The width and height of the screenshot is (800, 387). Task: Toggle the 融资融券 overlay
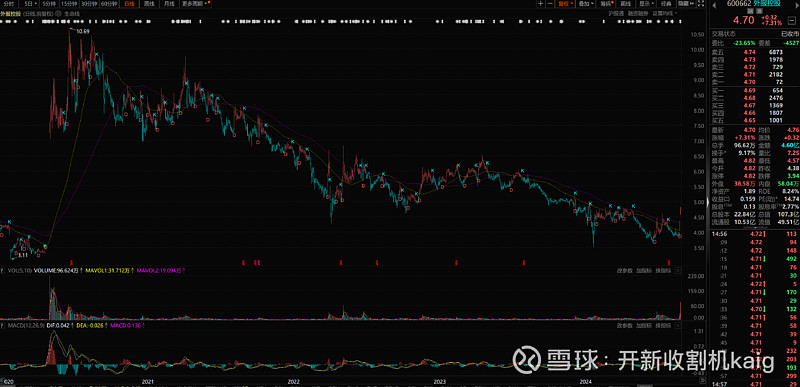[x=638, y=13]
